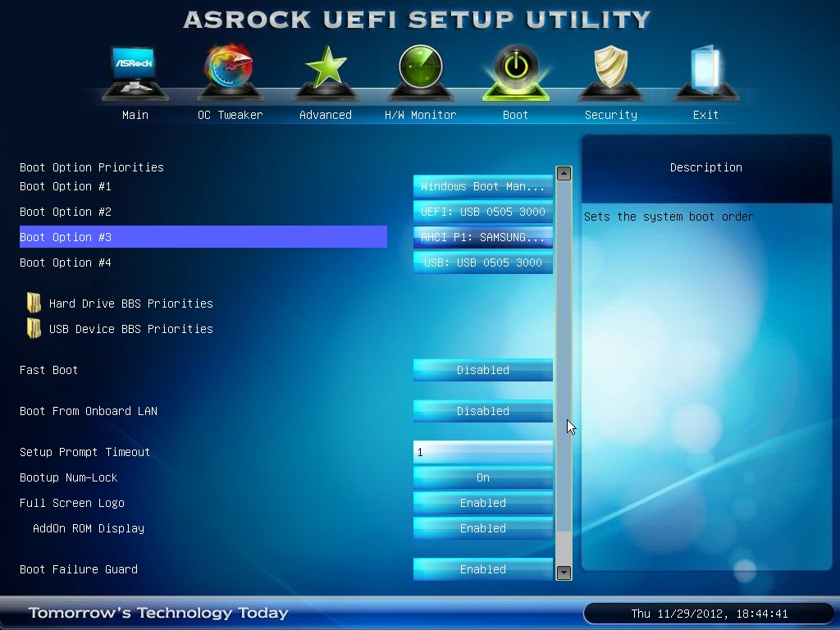Select the Full Screen Logo label

72,503
